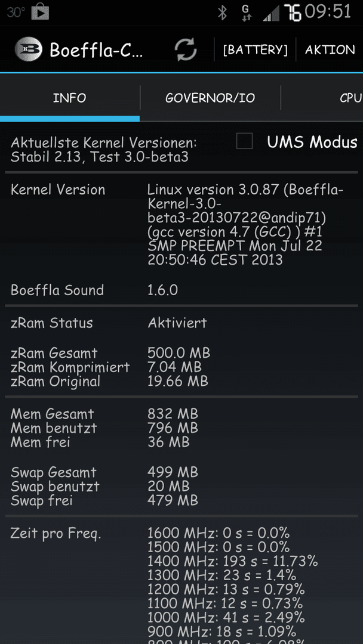Viewport: 363px width, 644px height.
Task: Tap the zRam Status Aktiviert row
Action: tap(181, 323)
